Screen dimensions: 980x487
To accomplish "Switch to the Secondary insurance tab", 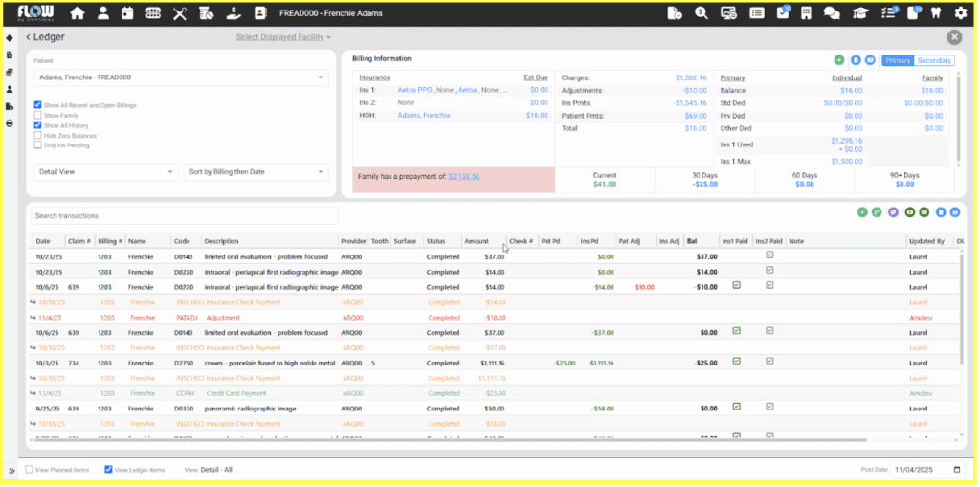I will pos(934,60).
